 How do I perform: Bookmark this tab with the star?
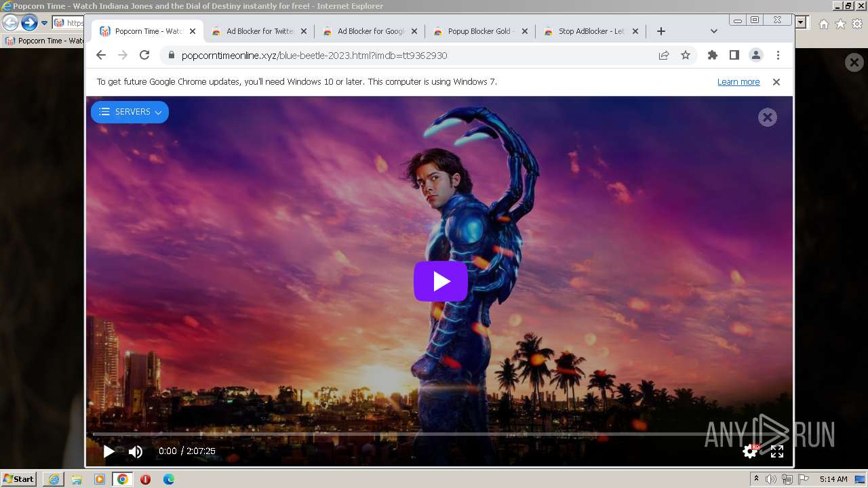(686, 55)
